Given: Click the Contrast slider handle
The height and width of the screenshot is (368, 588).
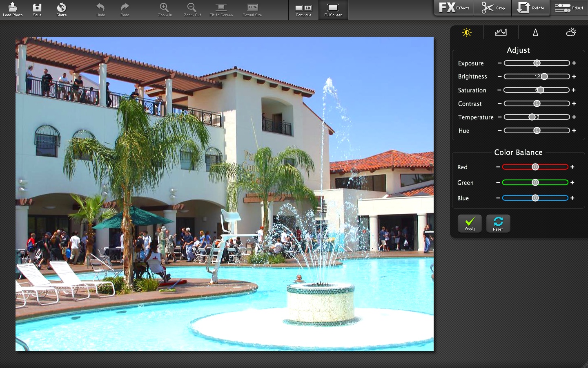Looking at the screenshot, I should point(537,103).
